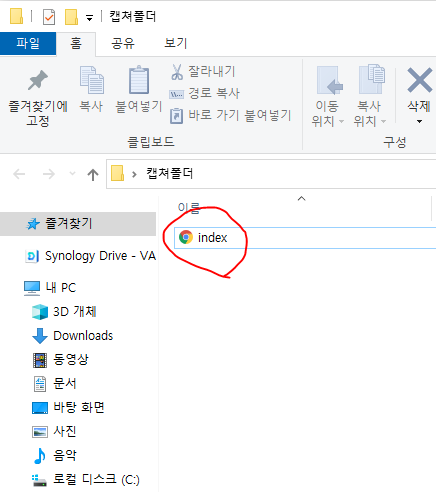Open recent locations dropdown chevron

pyautogui.click(x=72, y=173)
